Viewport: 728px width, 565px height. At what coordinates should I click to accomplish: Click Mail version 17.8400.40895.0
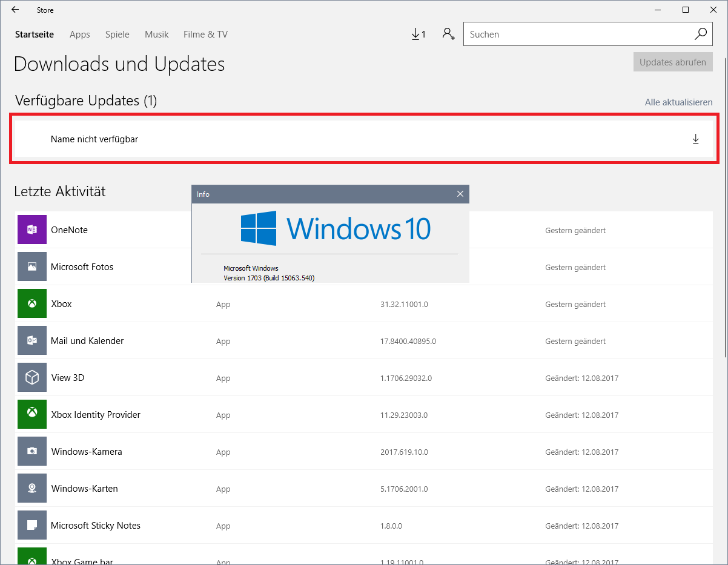click(x=408, y=342)
